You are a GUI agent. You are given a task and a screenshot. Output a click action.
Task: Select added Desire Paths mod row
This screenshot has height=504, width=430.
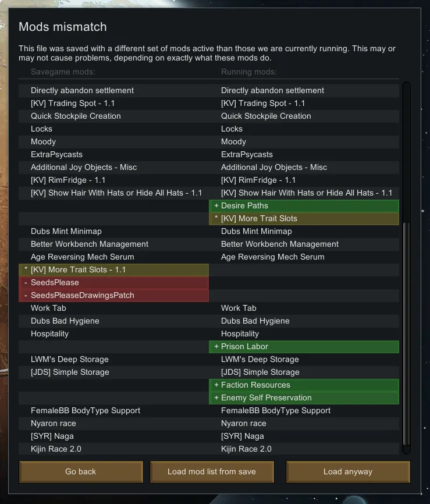304,205
